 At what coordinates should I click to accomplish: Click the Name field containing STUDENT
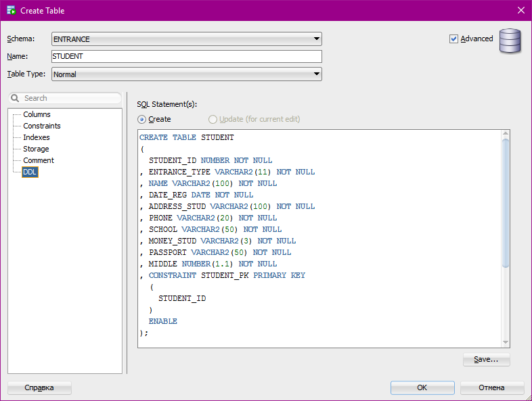(187, 57)
